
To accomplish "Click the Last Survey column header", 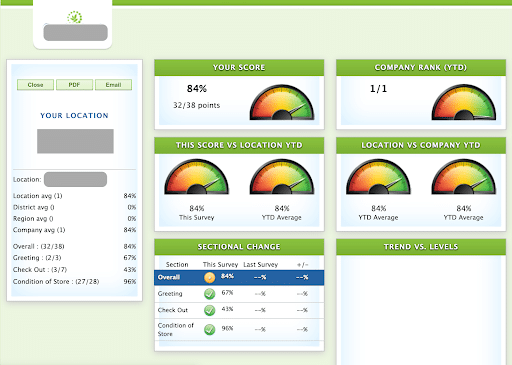I will (x=260, y=264).
